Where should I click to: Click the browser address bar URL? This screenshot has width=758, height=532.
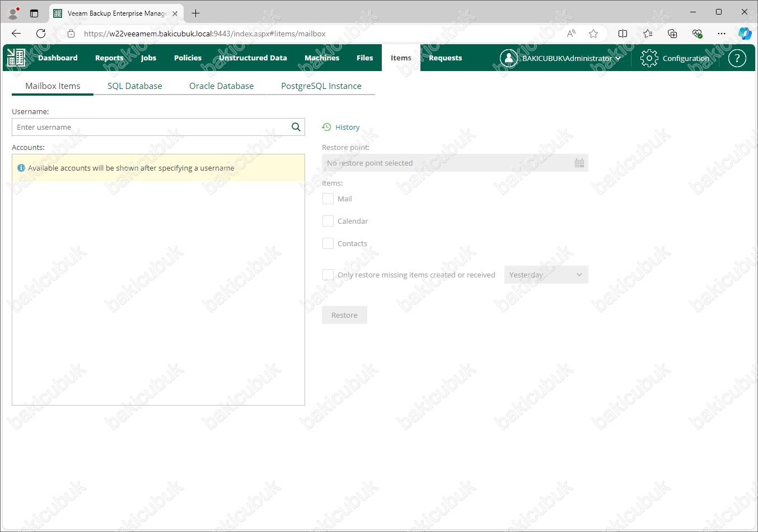(x=205, y=34)
